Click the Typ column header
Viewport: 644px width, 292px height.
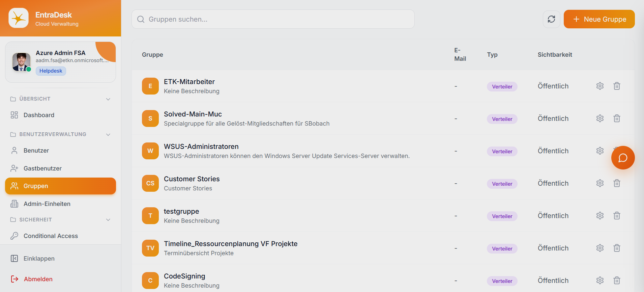[492, 55]
